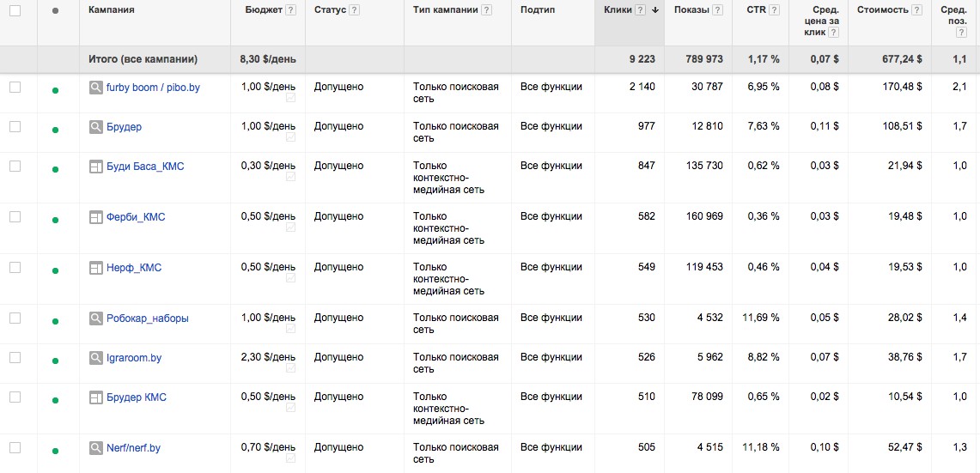Open the green status dot for Nerf/nerf.by
This screenshot has width=980, height=473.
tap(56, 452)
